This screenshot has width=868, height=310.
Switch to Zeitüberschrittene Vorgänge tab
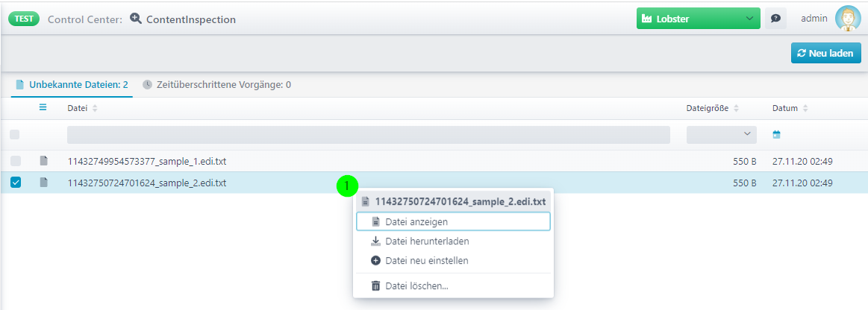click(217, 84)
